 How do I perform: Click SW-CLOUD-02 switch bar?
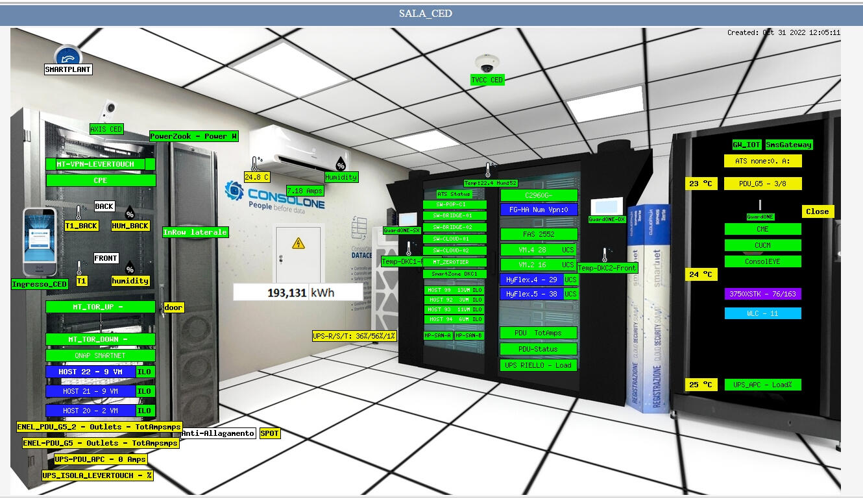(455, 250)
